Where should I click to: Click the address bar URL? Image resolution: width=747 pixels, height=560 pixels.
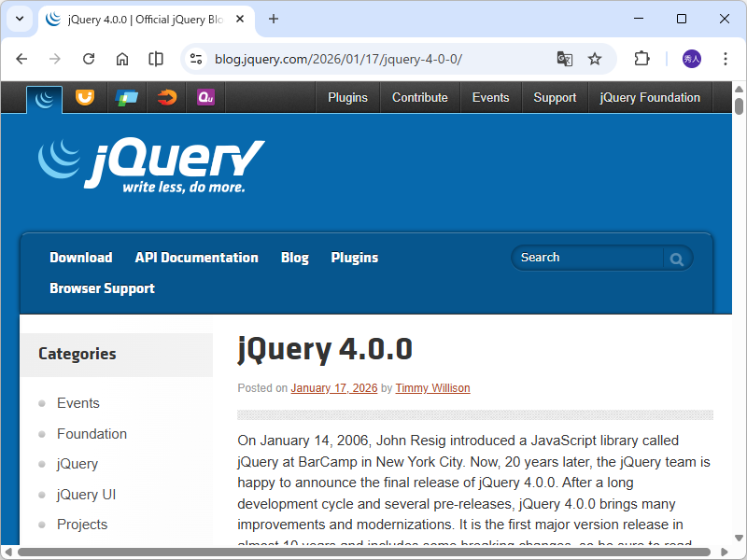coord(338,59)
